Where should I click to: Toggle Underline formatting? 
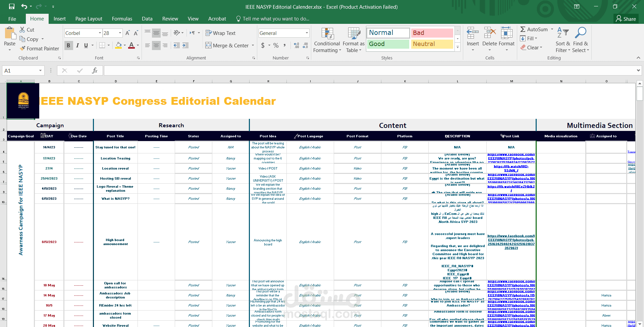point(86,45)
